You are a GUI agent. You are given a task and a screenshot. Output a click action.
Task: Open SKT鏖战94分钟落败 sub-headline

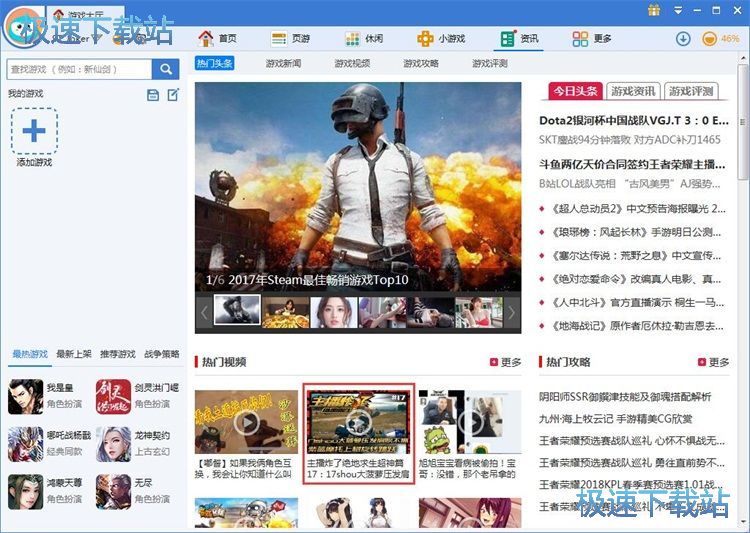629,140
